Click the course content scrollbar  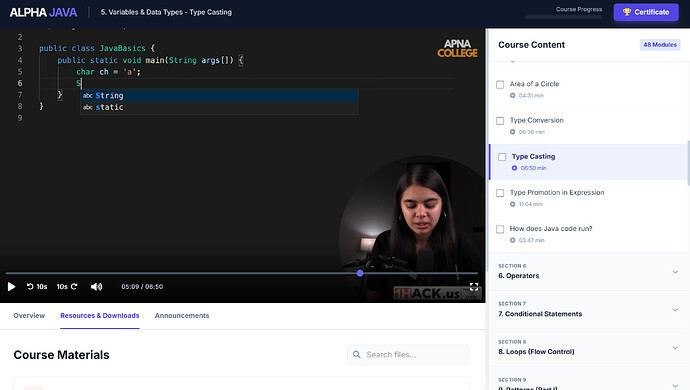pyautogui.click(x=688, y=163)
